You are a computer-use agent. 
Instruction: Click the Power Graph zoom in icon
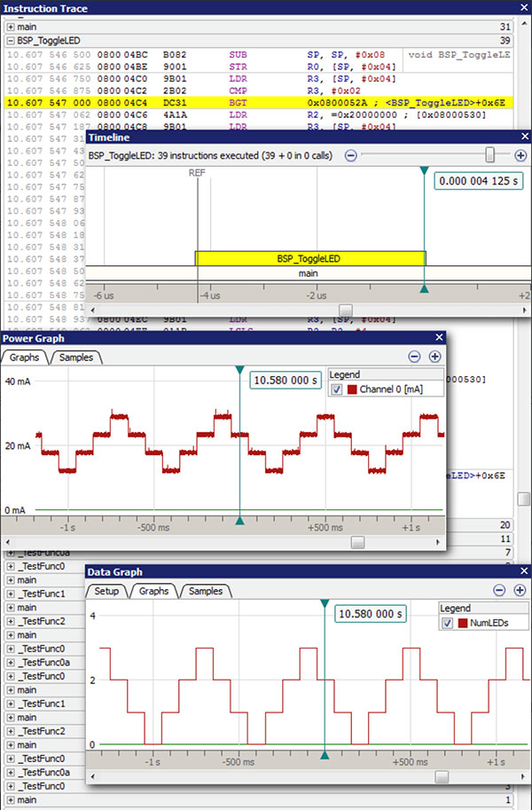click(x=434, y=356)
